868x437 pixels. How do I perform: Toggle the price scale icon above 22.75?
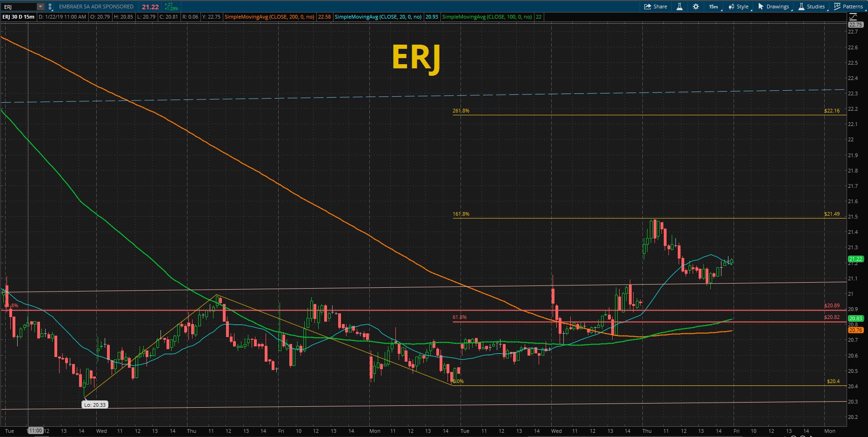[853, 17]
